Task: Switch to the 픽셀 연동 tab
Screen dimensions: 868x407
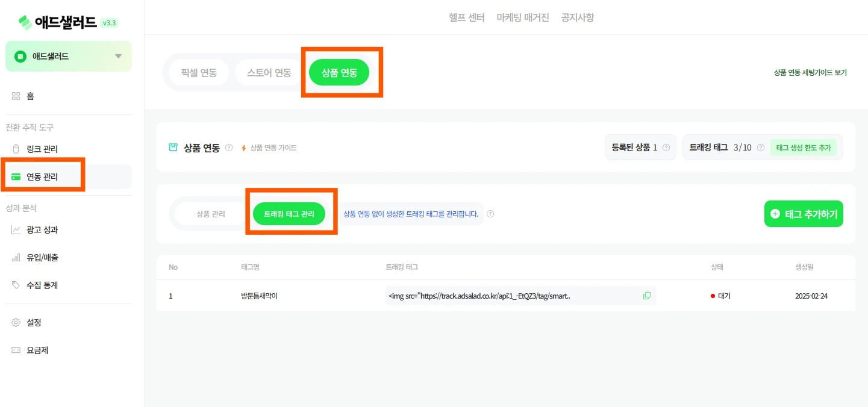Action: (x=199, y=73)
